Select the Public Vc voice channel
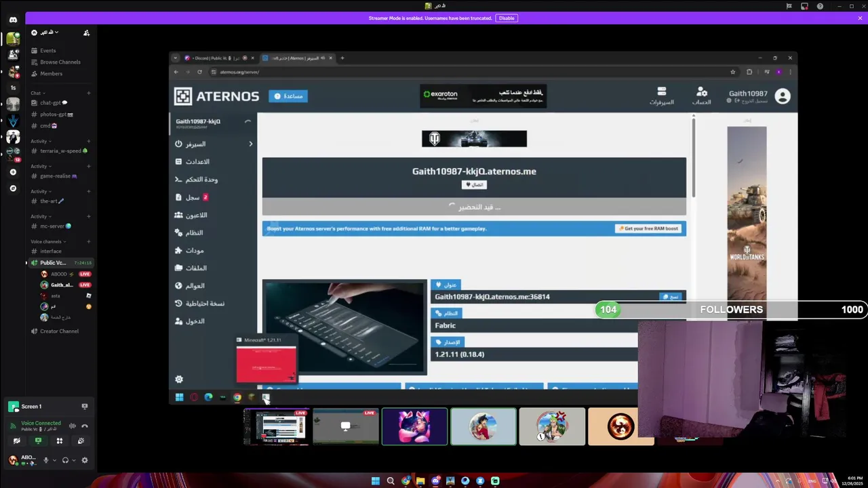 click(x=60, y=263)
